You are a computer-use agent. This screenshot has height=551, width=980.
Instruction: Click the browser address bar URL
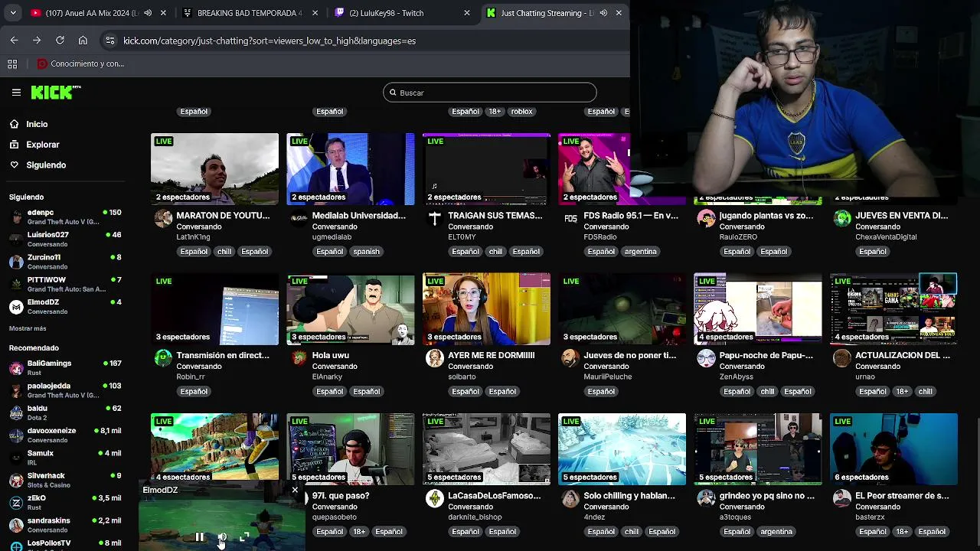click(x=269, y=41)
